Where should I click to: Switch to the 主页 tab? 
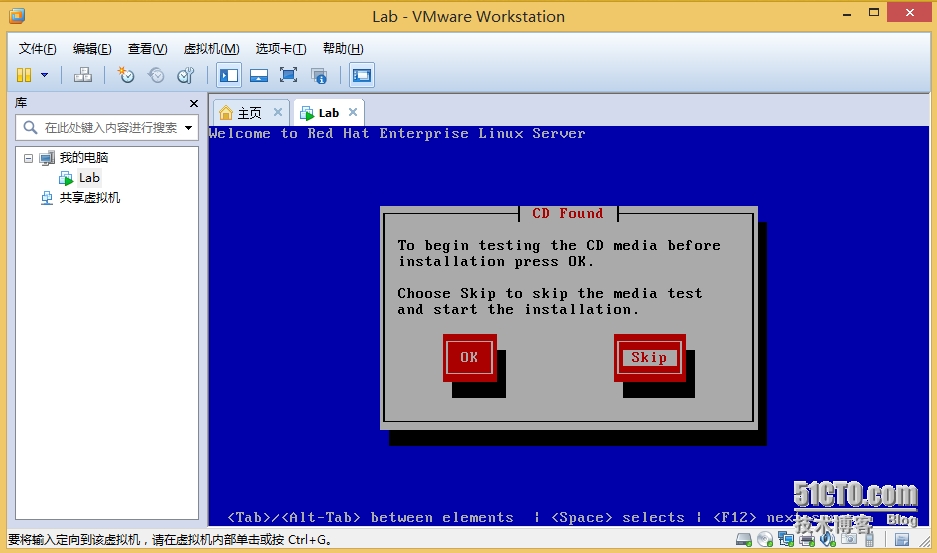pyautogui.click(x=250, y=113)
